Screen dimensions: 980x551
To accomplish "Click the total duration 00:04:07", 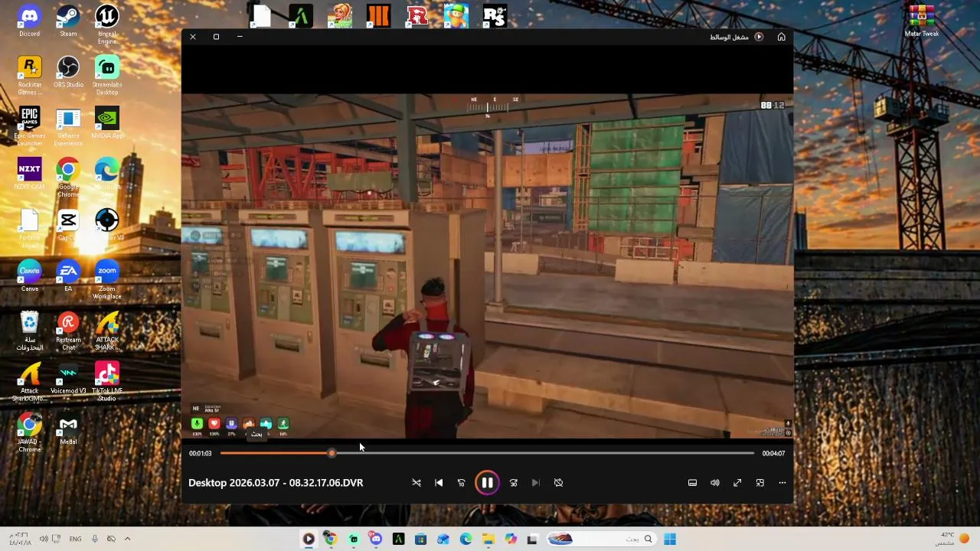I will coord(773,453).
